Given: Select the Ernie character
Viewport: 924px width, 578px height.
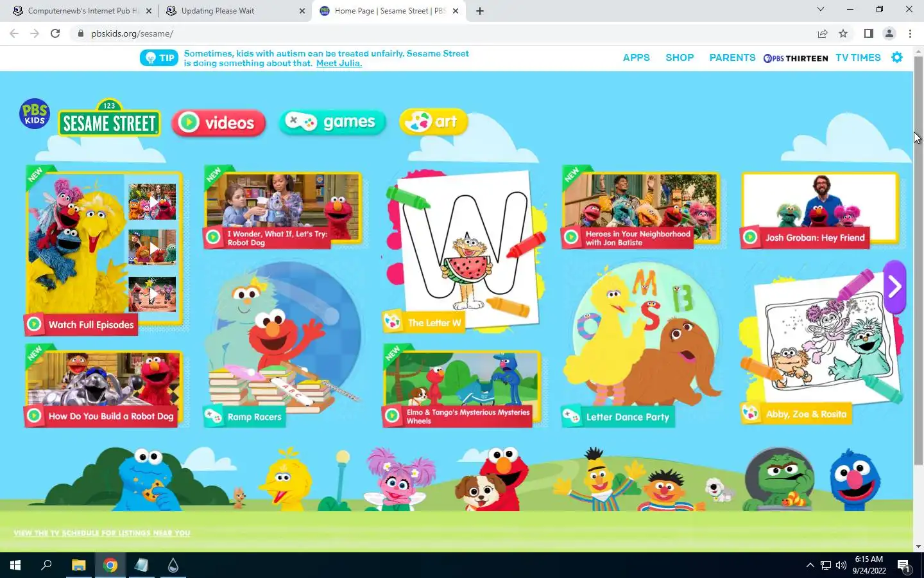Looking at the screenshot, I should click(x=665, y=489).
